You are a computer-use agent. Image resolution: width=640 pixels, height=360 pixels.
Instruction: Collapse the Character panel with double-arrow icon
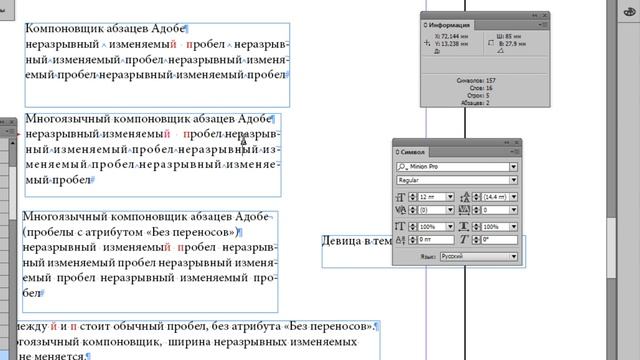point(507,142)
